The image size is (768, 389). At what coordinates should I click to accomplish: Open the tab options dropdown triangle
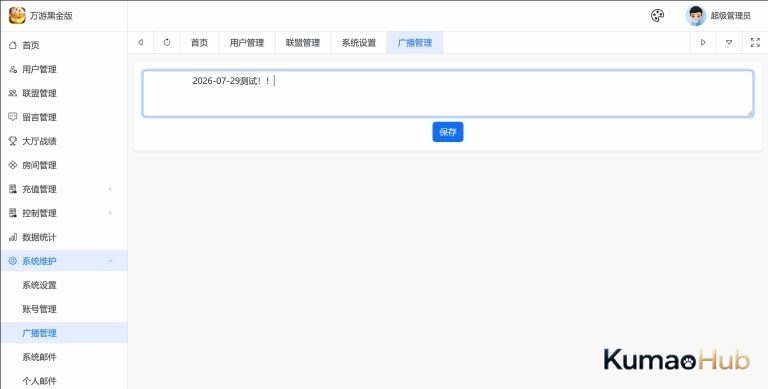click(x=729, y=43)
